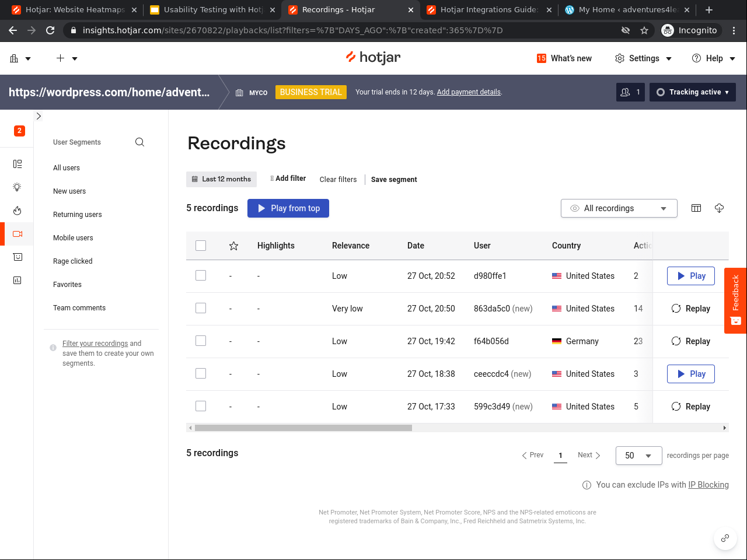Viewport: 747px width, 560px height.
Task: Check the box for recording 599c3d49
Action: (201, 406)
